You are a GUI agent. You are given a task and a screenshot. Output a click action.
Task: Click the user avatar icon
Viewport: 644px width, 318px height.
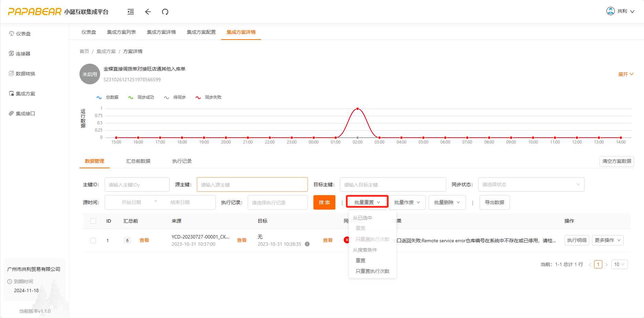610,11
